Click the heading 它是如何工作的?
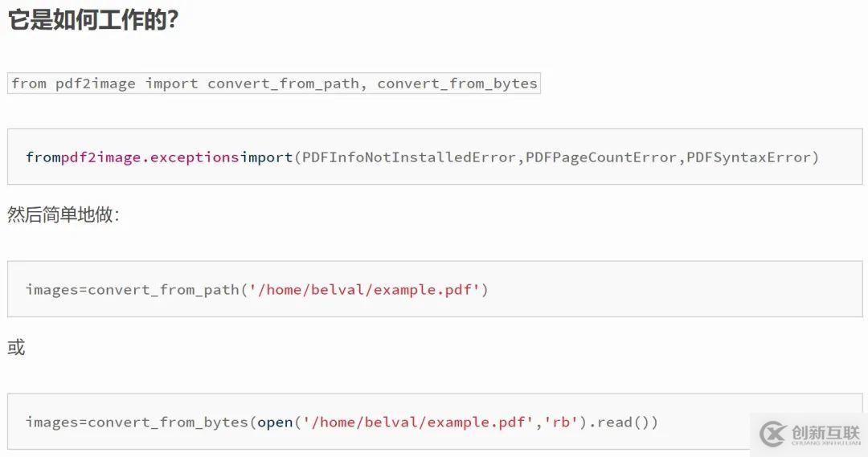Screen dimensions: 868x457 coord(93,20)
